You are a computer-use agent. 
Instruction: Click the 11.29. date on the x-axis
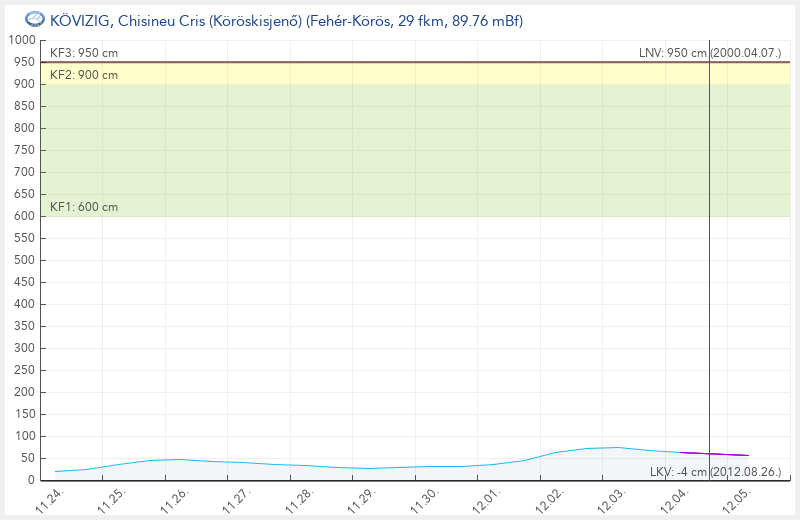click(362, 500)
